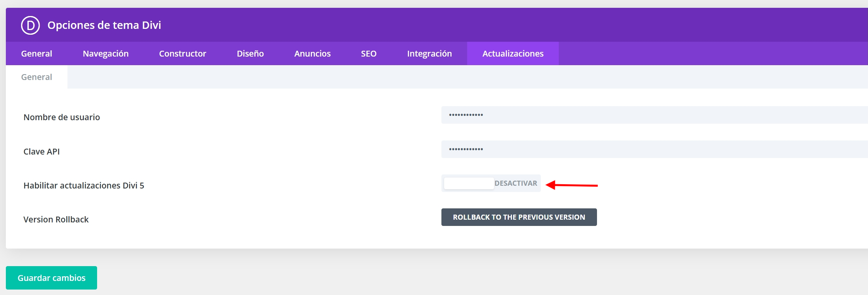
Task: Open the General tab in purple navigation bar
Action: [x=37, y=54]
